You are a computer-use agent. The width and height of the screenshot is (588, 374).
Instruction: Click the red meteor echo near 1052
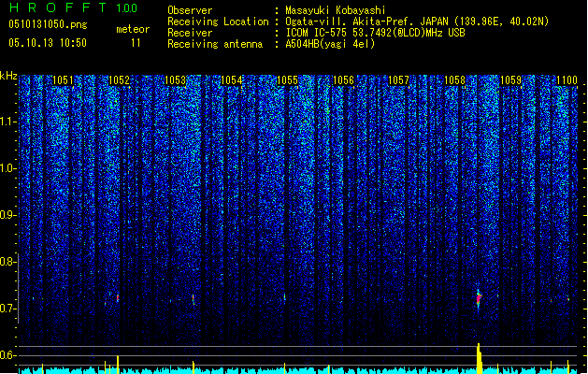coord(118,297)
